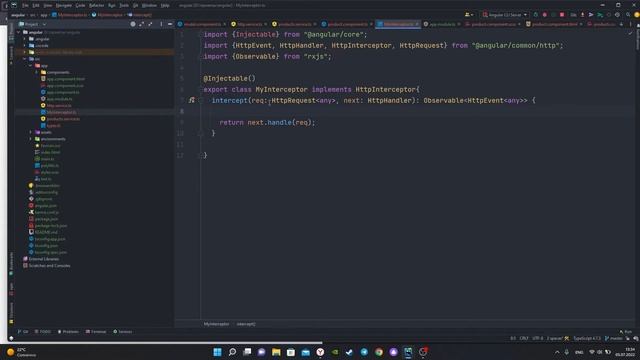Expand the assets folder

31,132
